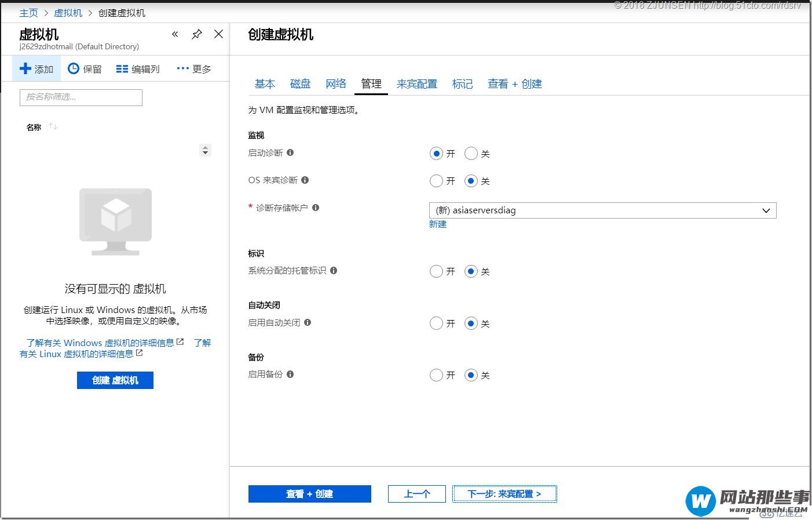Go to 虚拟机 breadcrumb

pos(68,13)
